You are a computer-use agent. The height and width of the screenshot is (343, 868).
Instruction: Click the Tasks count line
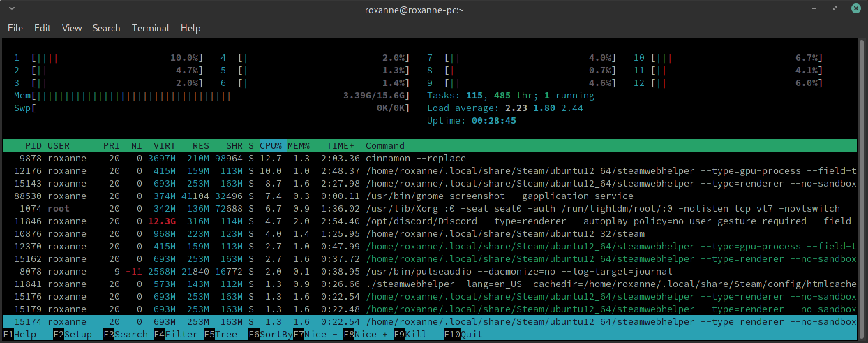pyautogui.click(x=511, y=96)
